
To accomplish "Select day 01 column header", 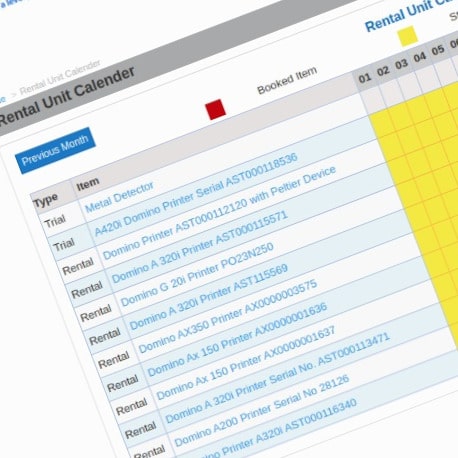I will click(x=364, y=78).
